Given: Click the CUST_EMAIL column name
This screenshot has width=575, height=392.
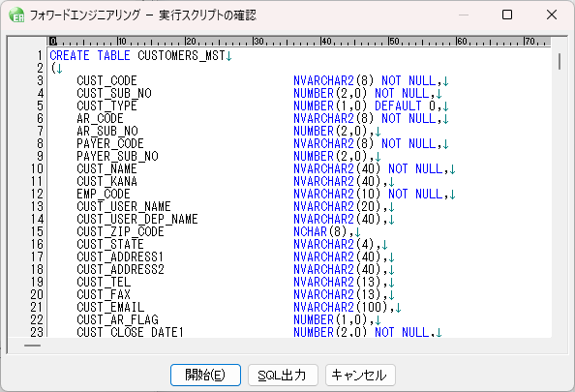Looking at the screenshot, I should pos(110,307).
